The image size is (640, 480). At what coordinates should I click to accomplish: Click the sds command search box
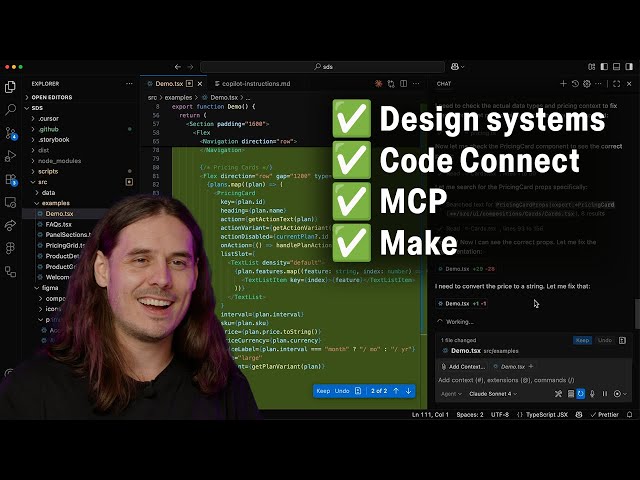322,67
